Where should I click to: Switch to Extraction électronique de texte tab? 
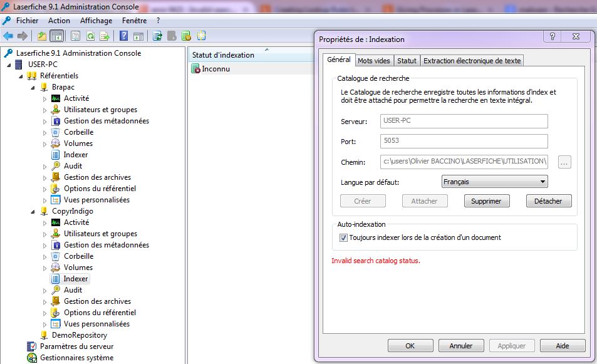pos(472,61)
